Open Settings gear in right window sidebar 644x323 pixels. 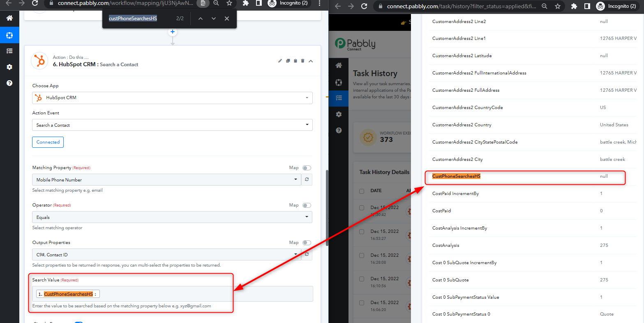click(339, 114)
